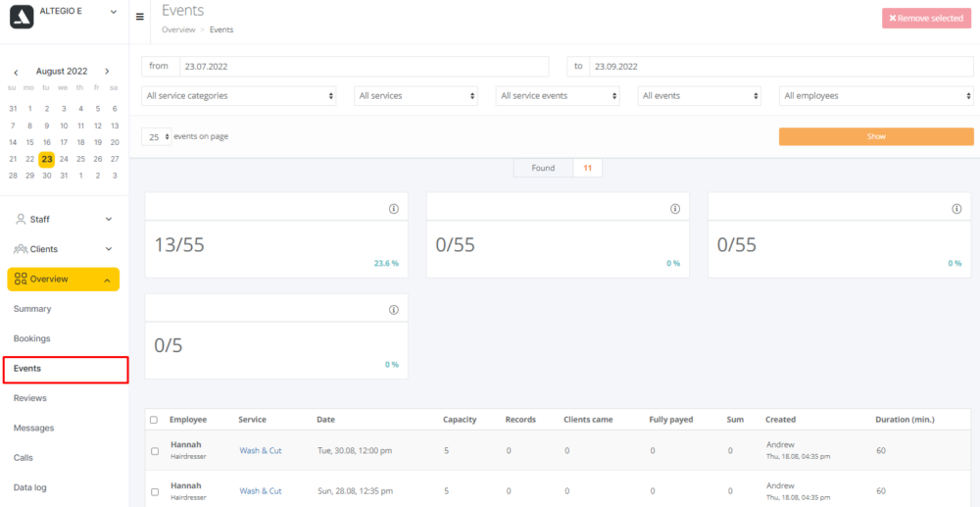Screen dimensions: 980x507
Task: Click info icon on 13/55 card
Action: [393, 209]
